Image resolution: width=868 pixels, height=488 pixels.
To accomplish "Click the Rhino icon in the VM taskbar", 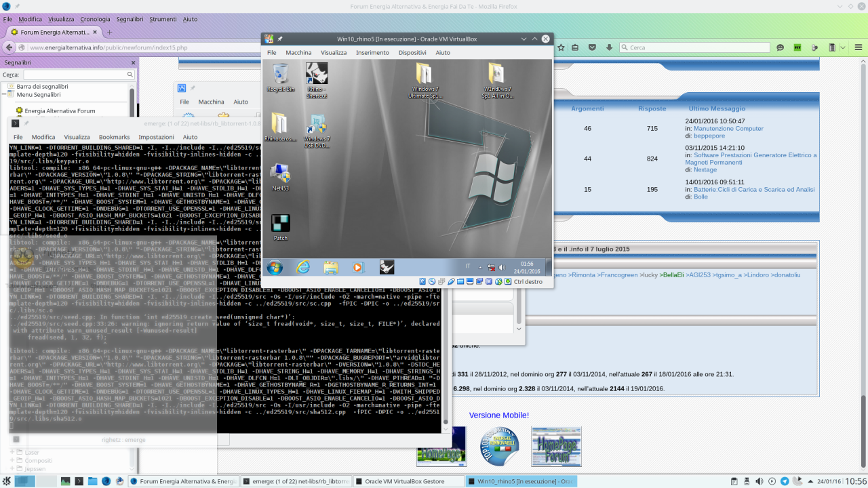I will pyautogui.click(x=387, y=267).
